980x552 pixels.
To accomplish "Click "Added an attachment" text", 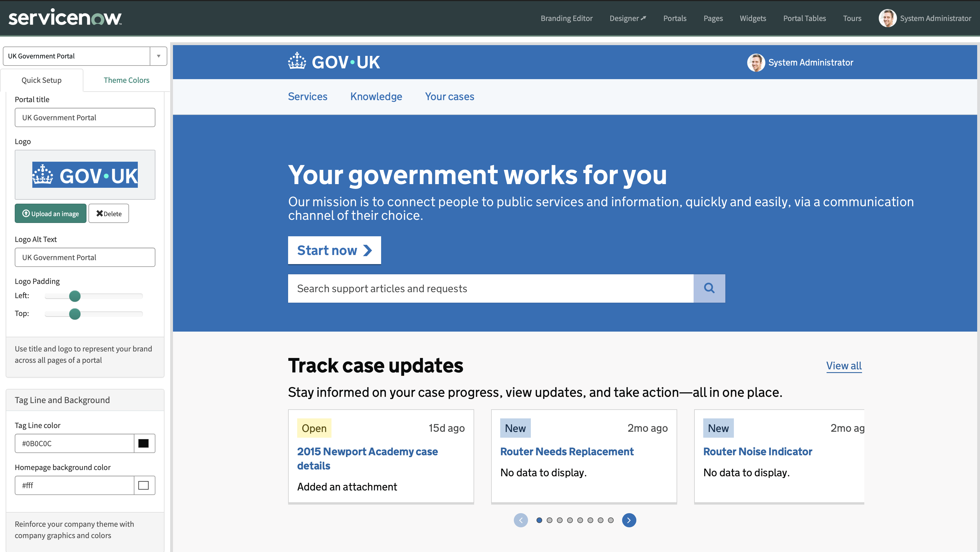I will click(x=347, y=487).
